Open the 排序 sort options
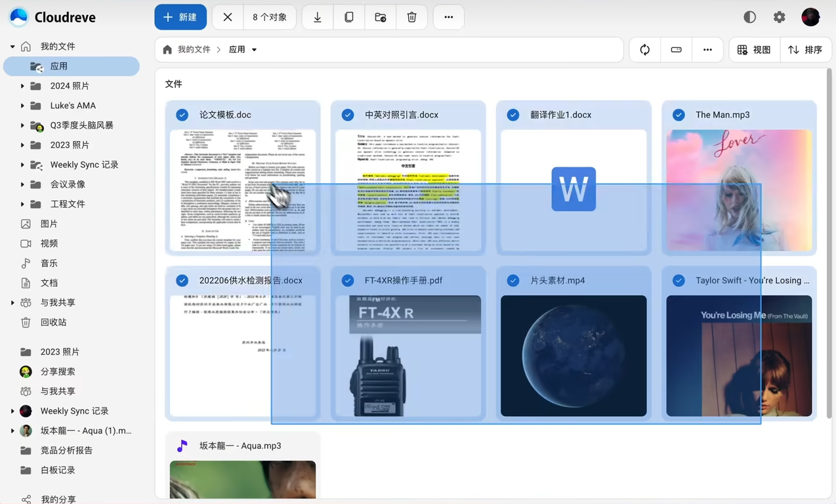Viewport: 836px width, 504px height. pyautogui.click(x=805, y=50)
